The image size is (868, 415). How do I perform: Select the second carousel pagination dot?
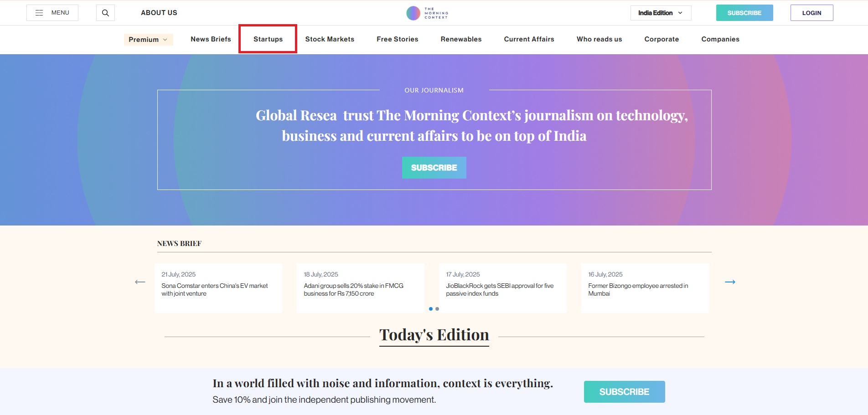(437, 309)
